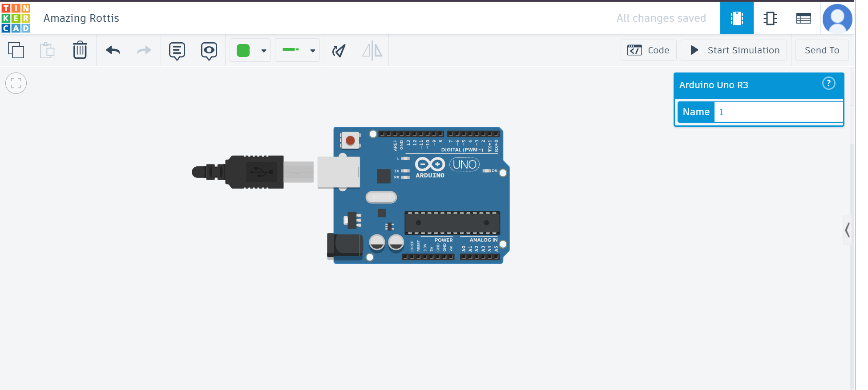This screenshot has width=868, height=390.
Task: Select the USB cable plug
Action: (x=253, y=172)
